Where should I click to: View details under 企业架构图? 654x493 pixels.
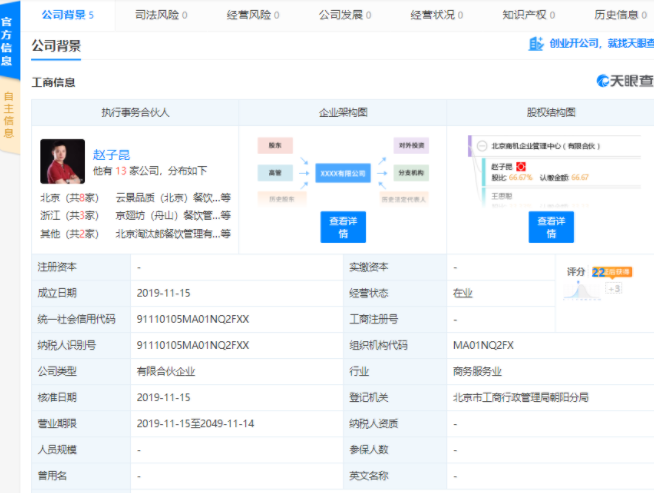pyautogui.click(x=343, y=227)
